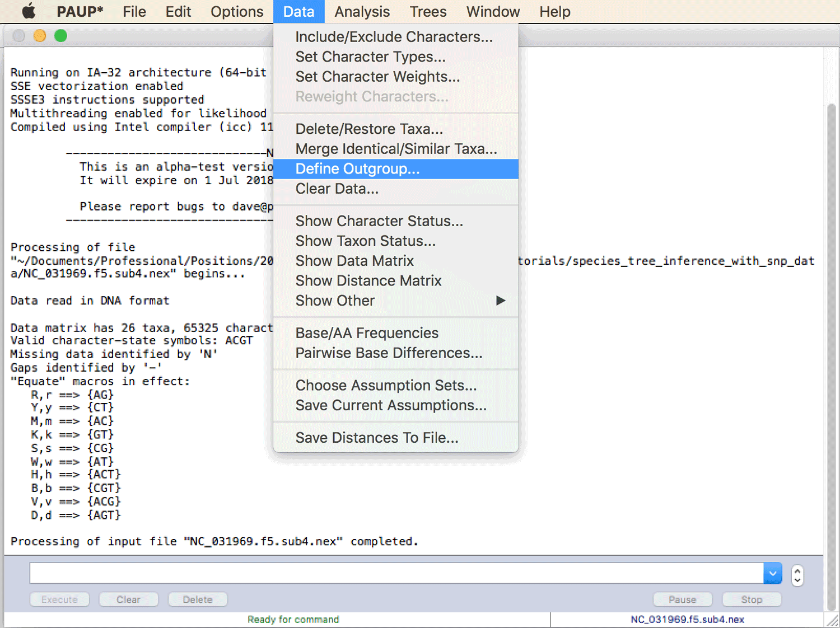
Task: Choose Show Distance Matrix
Action: coord(396,281)
